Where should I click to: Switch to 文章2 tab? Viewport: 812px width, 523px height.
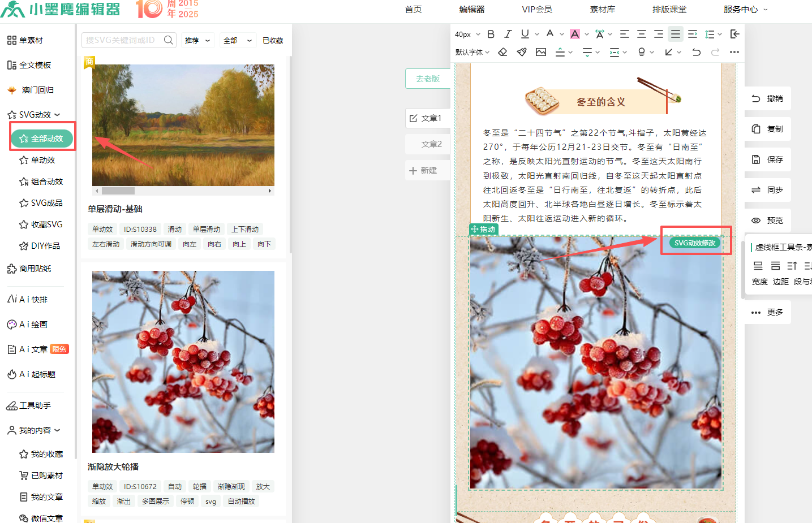click(x=431, y=144)
